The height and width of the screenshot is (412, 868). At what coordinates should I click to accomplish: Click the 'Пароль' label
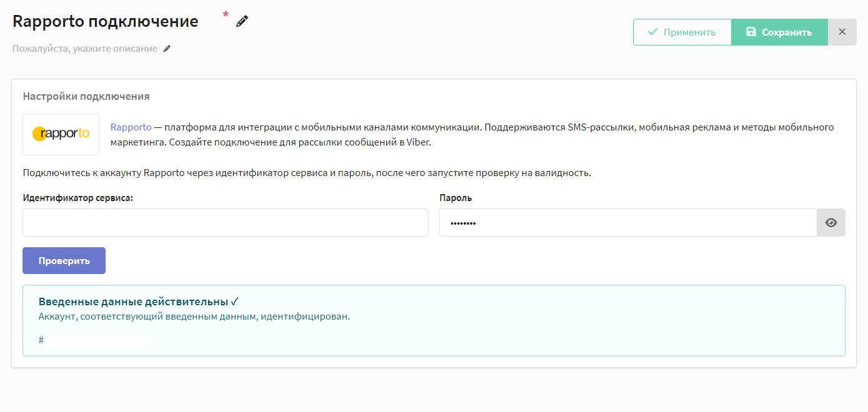(x=456, y=198)
